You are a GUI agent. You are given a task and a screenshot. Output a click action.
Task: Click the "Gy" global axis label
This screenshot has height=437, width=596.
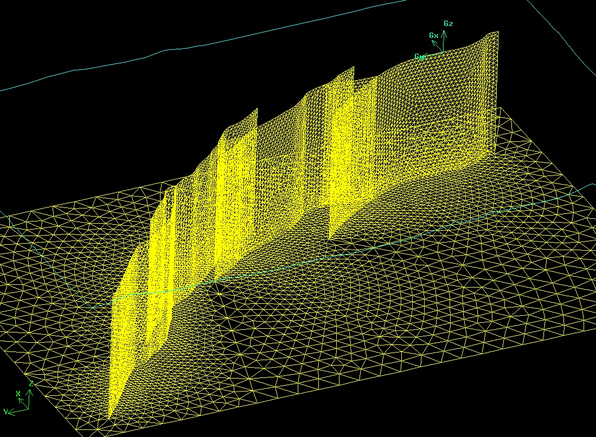(419, 57)
